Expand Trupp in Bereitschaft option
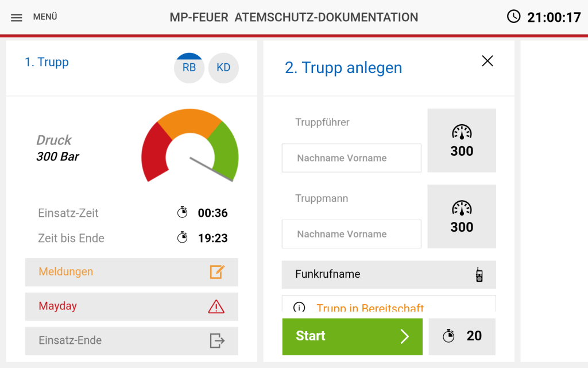Screen dimensions: 588x368 click(x=389, y=304)
